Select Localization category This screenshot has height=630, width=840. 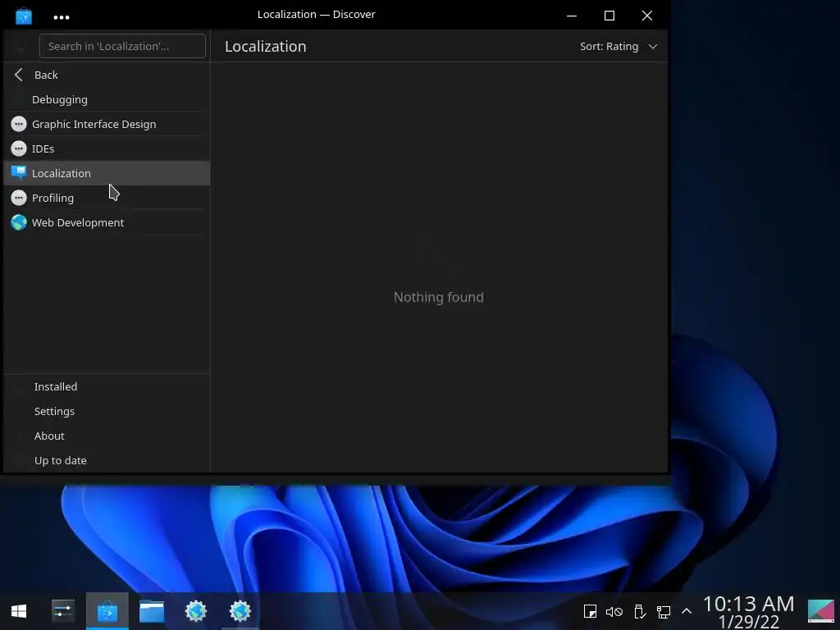coord(107,173)
